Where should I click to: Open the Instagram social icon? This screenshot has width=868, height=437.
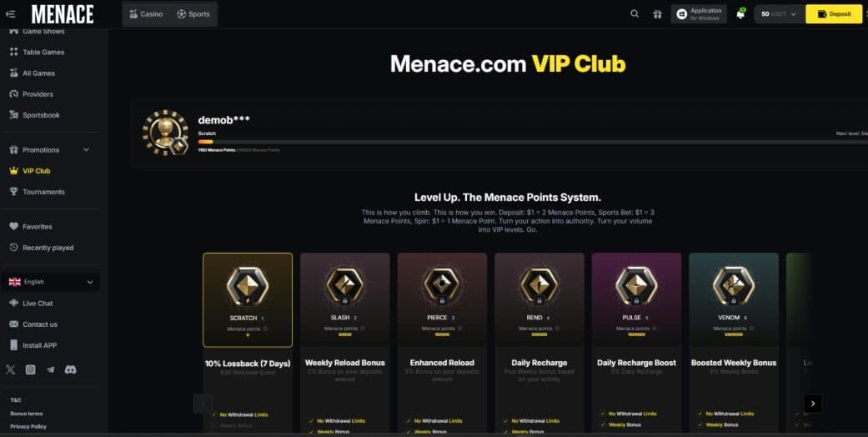(x=30, y=369)
